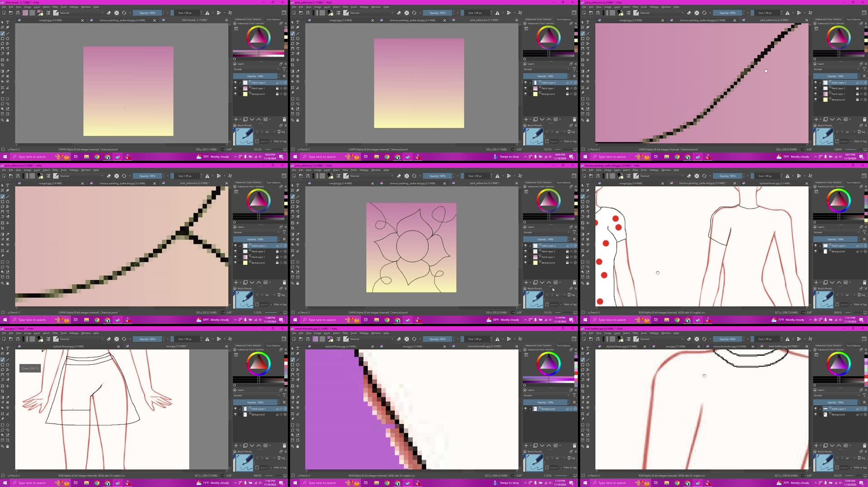Click 'Temps to drop' taskbar widget in the monochromatic.jpg window
Viewport: 868px width, 487px height.
tap(506, 483)
